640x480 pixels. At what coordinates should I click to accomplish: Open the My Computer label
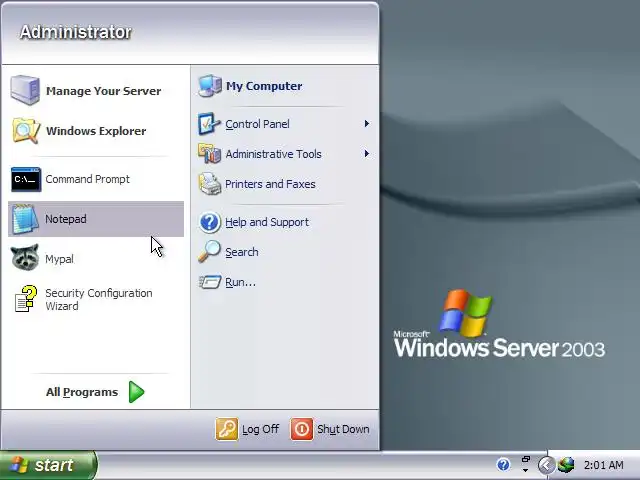(264, 86)
